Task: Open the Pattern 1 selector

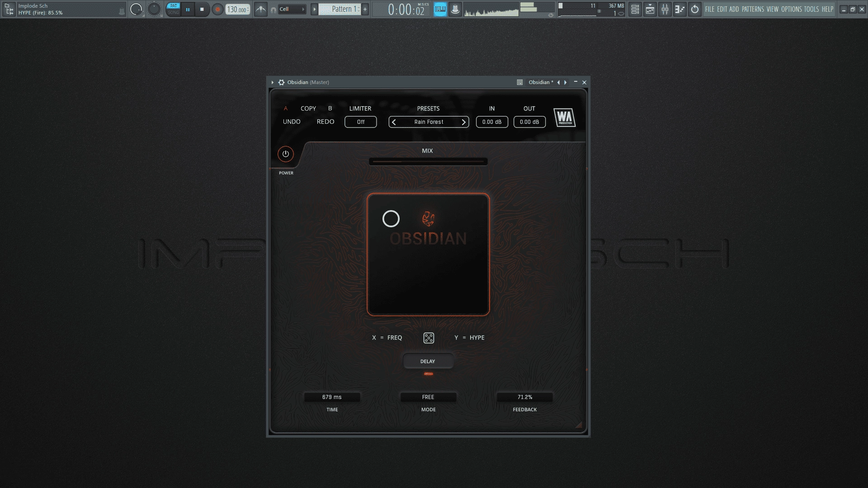Action: 340,9
